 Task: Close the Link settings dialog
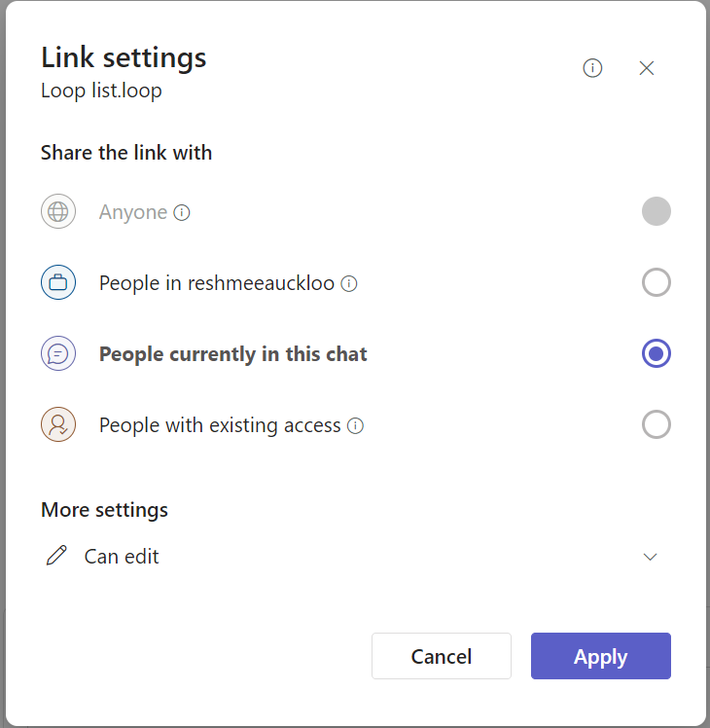[647, 68]
